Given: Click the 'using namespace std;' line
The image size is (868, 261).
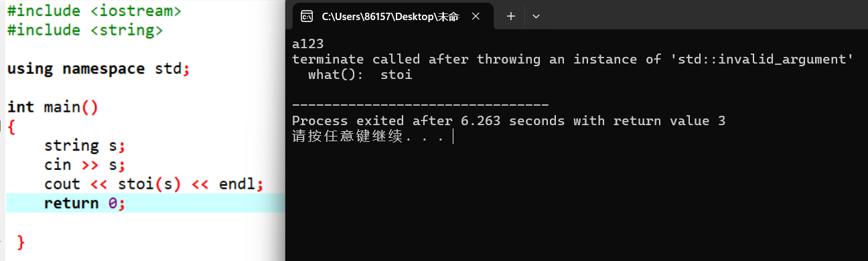Looking at the screenshot, I should pos(98,68).
